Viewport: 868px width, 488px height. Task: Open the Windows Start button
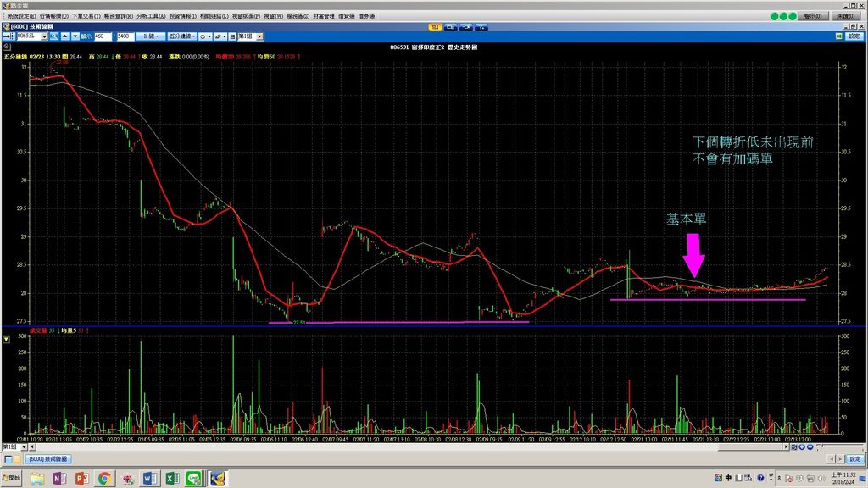point(11,478)
